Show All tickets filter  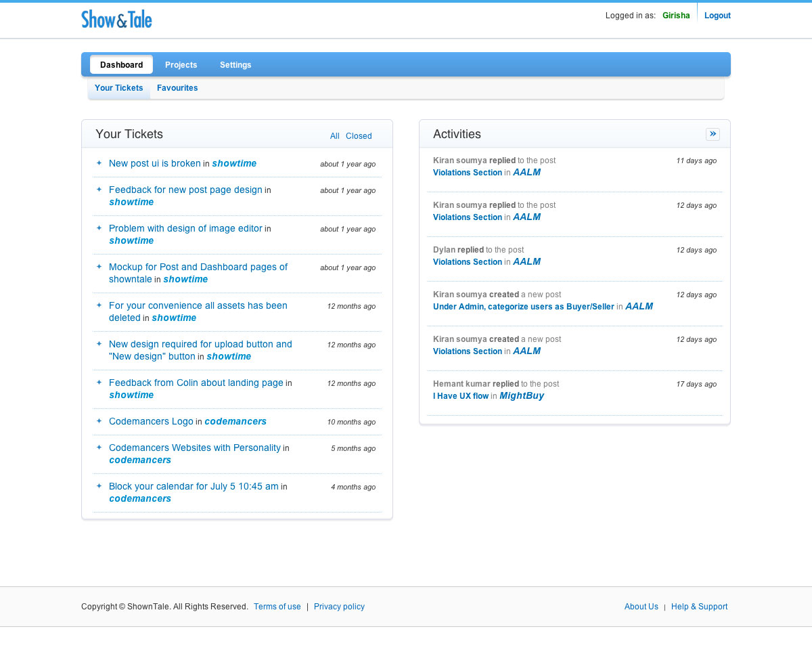[x=334, y=136]
